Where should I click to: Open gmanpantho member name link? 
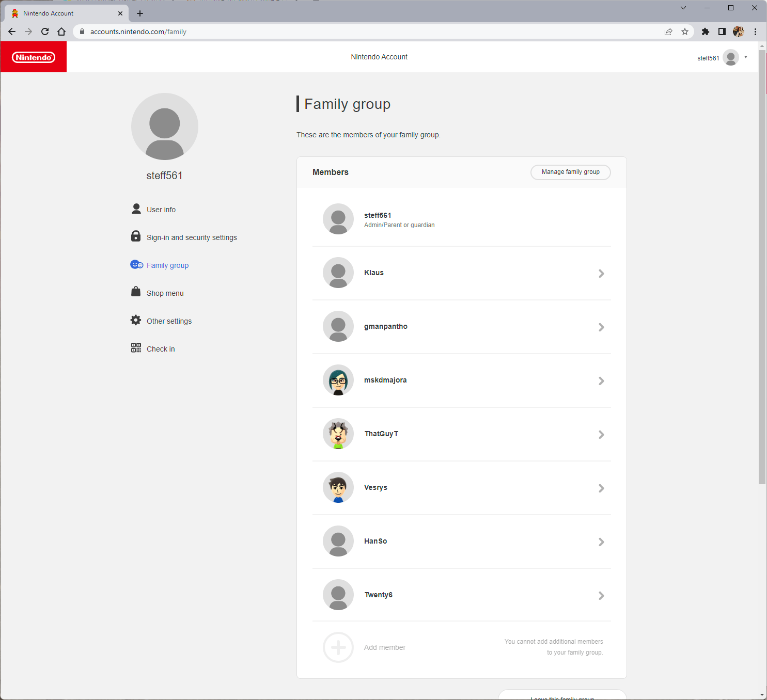(x=386, y=326)
